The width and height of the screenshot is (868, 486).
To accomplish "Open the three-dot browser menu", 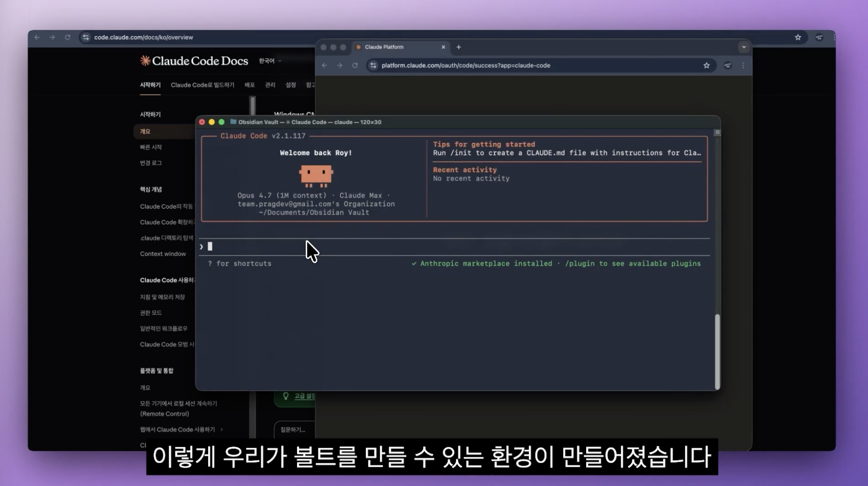I will (x=743, y=65).
